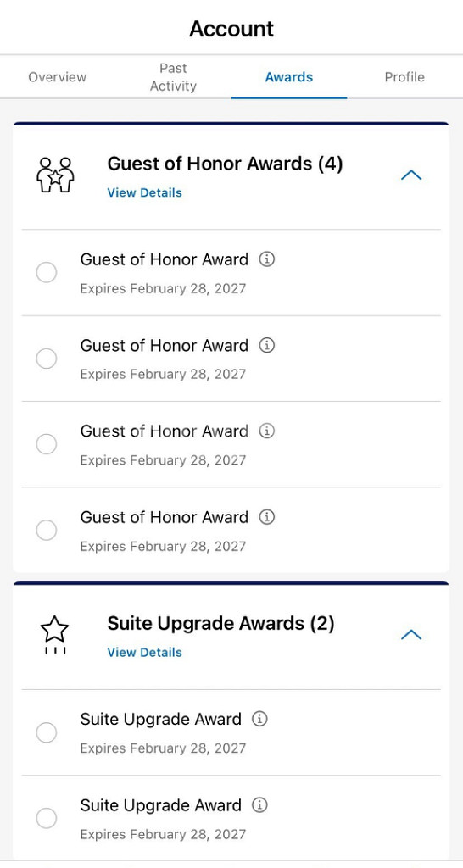Open info icon for first Guest of Honor Award

point(267,259)
